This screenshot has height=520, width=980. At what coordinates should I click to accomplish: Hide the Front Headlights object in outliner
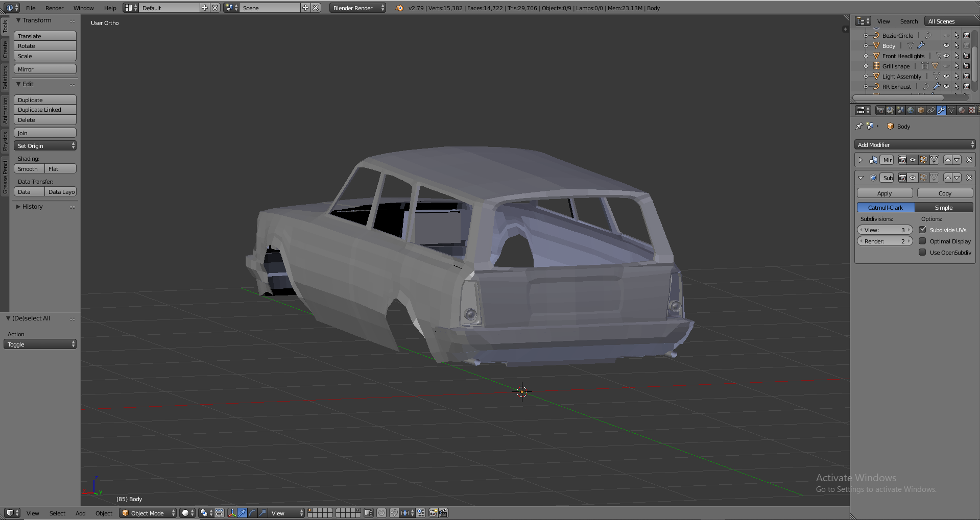pyautogui.click(x=946, y=56)
